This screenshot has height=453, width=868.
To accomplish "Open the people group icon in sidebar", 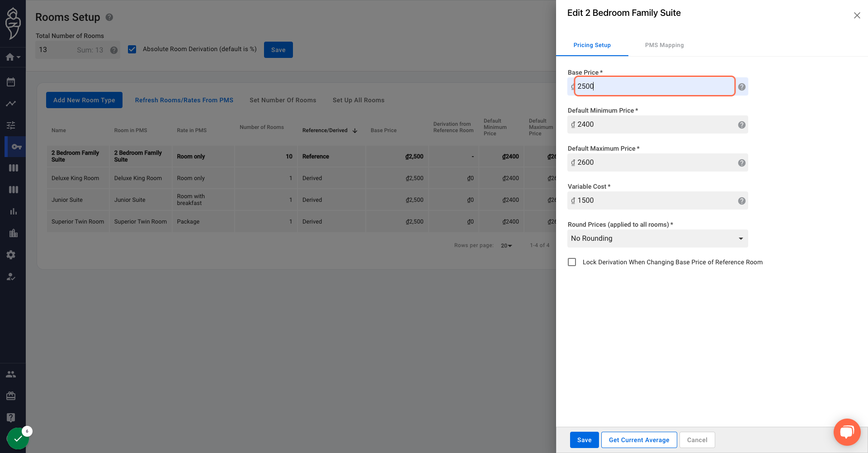I will coord(11,374).
